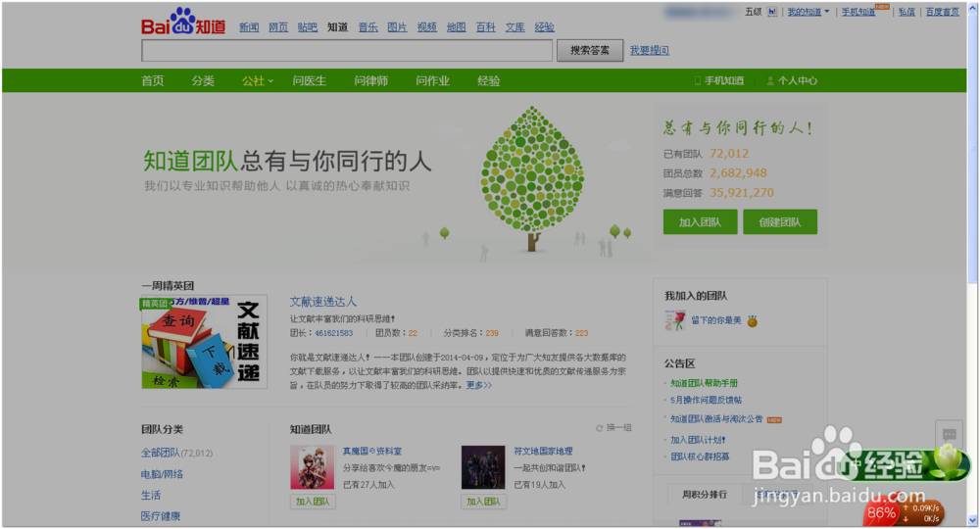The width and height of the screenshot is (980, 529).
Task: Open team leader 461621583 profile
Action: click(334, 333)
